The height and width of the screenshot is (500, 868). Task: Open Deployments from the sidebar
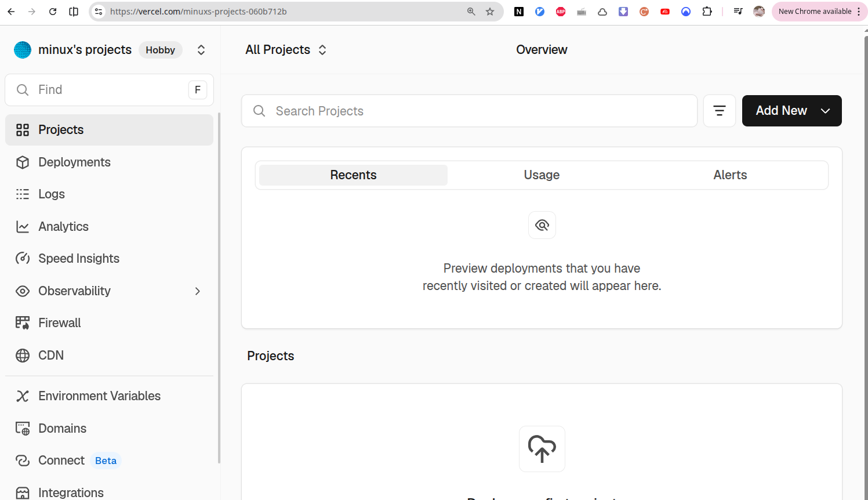(x=109, y=162)
